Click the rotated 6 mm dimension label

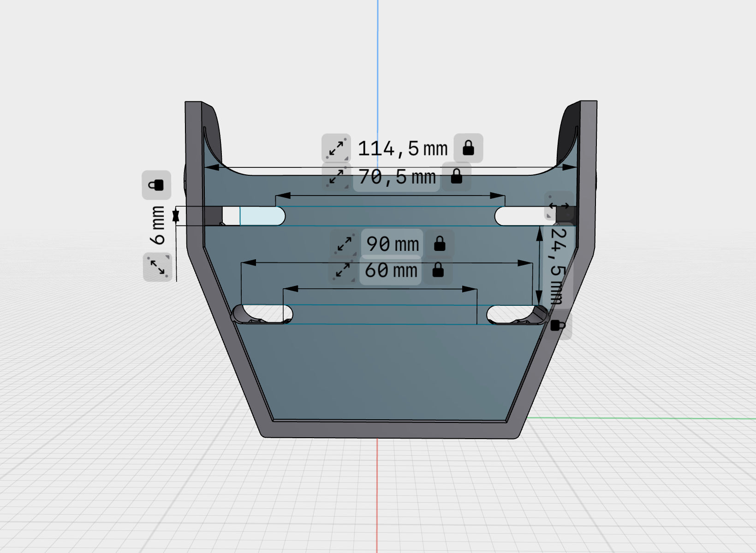(x=157, y=225)
